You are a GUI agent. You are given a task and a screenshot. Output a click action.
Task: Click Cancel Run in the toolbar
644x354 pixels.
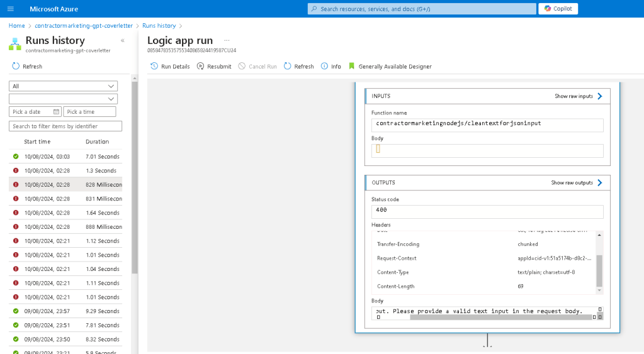click(257, 66)
